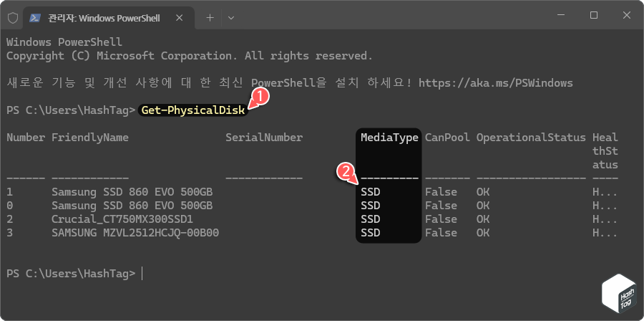Click the PowerShell tab icon
This screenshot has width=644, height=321.
35,18
